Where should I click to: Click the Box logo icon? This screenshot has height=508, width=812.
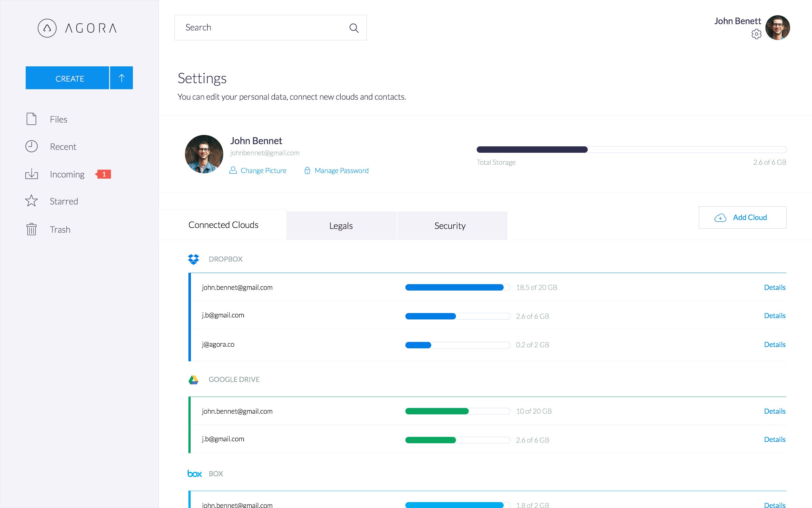point(195,474)
